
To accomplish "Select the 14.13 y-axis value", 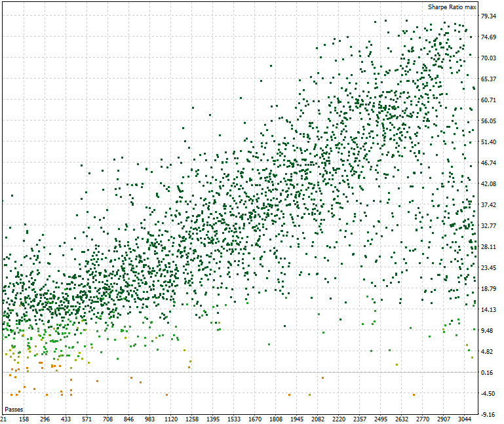I will click(488, 310).
